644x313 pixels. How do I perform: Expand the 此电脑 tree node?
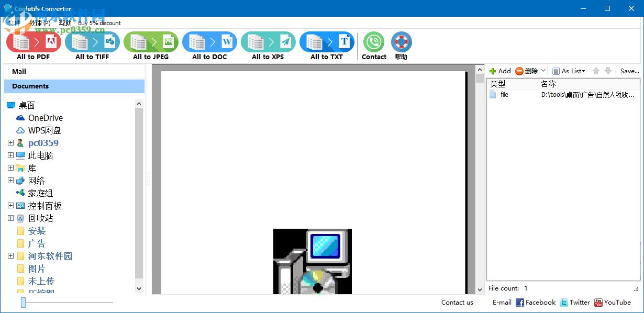pos(10,155)
